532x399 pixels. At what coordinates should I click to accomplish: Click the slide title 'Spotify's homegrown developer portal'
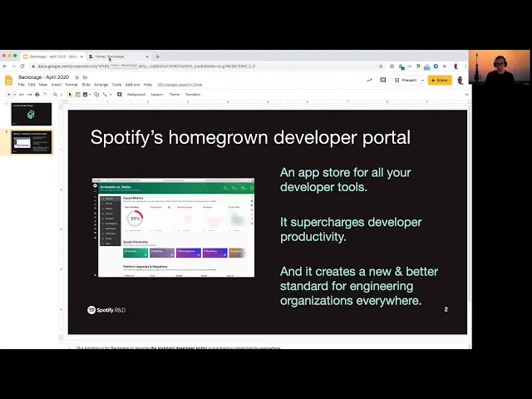[x=250, y=137]
